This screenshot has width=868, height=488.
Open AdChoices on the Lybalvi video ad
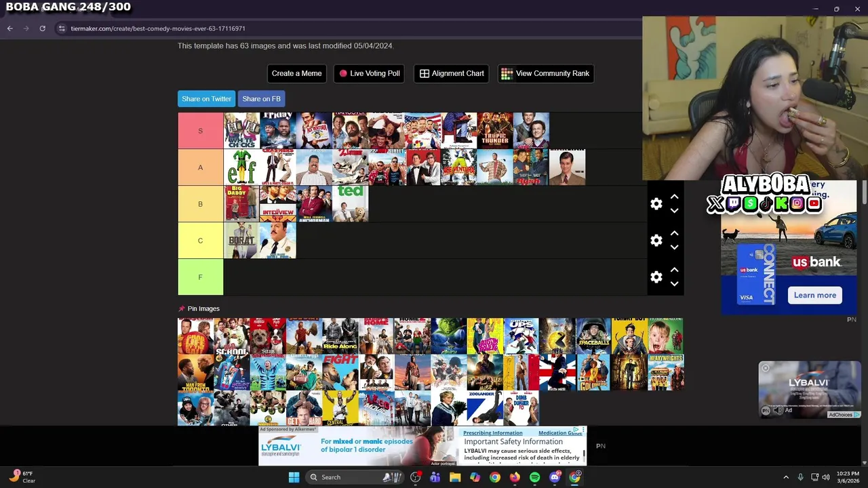pos(843,415)
